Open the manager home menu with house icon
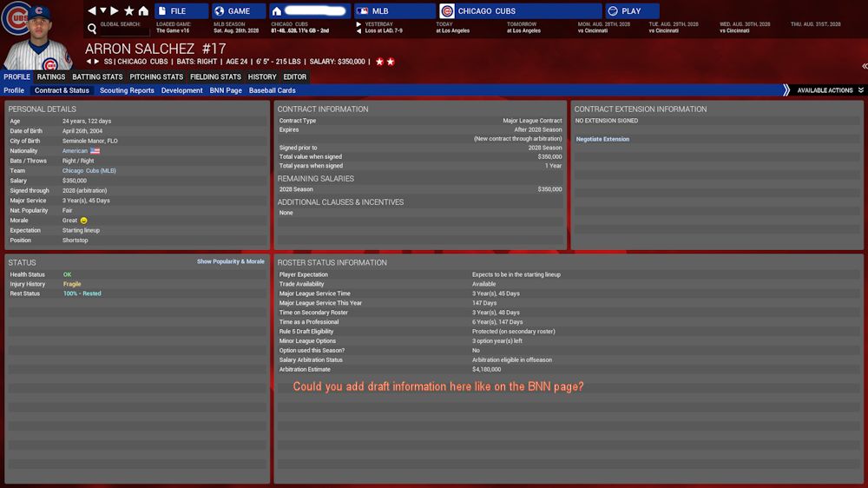 pyautogui.click(x=310, y=11)
